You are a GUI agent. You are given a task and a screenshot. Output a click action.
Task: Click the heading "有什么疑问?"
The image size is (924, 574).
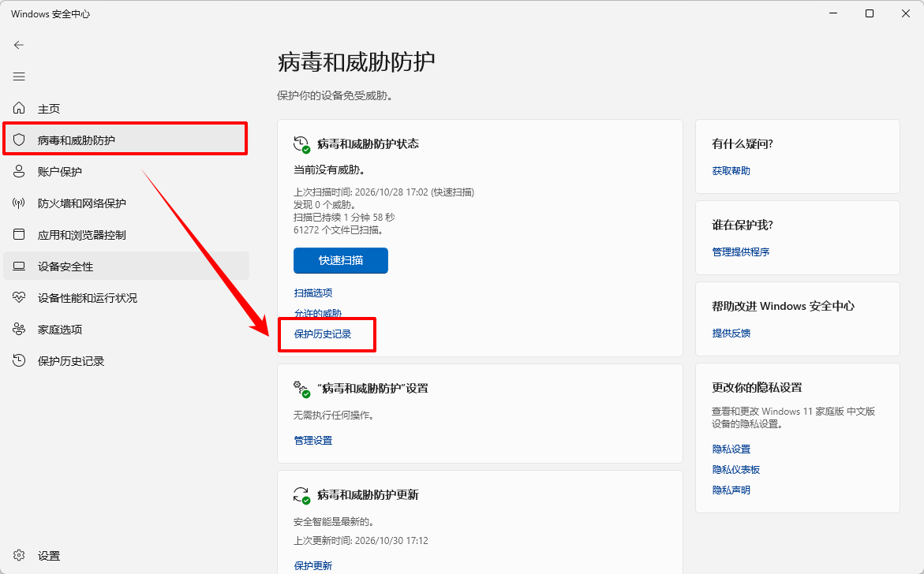tap(743, 144)
